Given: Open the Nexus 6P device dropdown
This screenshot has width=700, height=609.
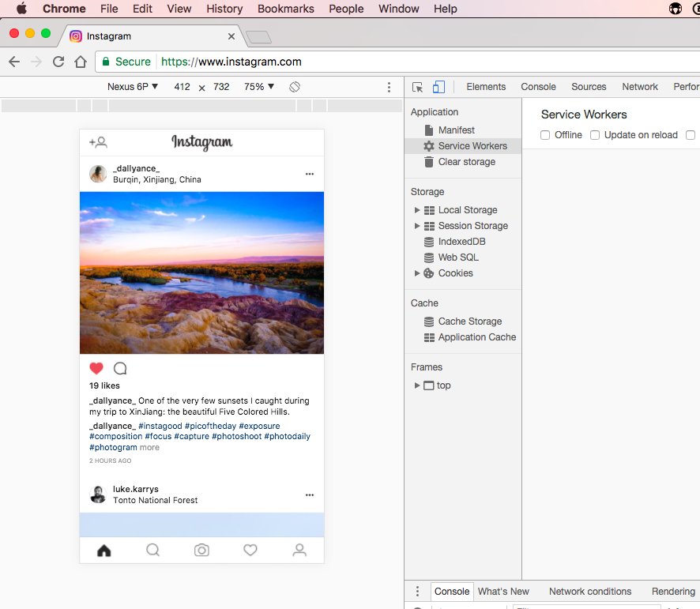Looking at the screenshot, I should click(x=133, y=87).
